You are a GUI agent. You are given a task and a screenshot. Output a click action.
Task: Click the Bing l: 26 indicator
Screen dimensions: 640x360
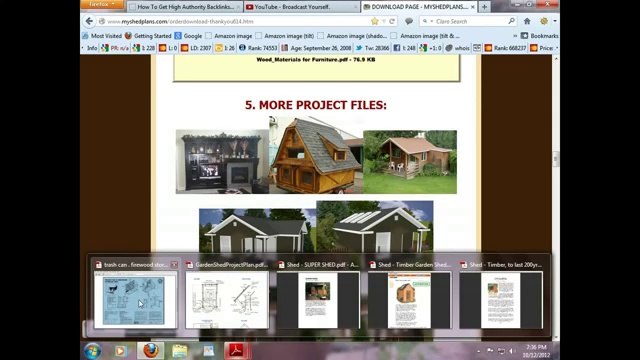coord(225,48)
